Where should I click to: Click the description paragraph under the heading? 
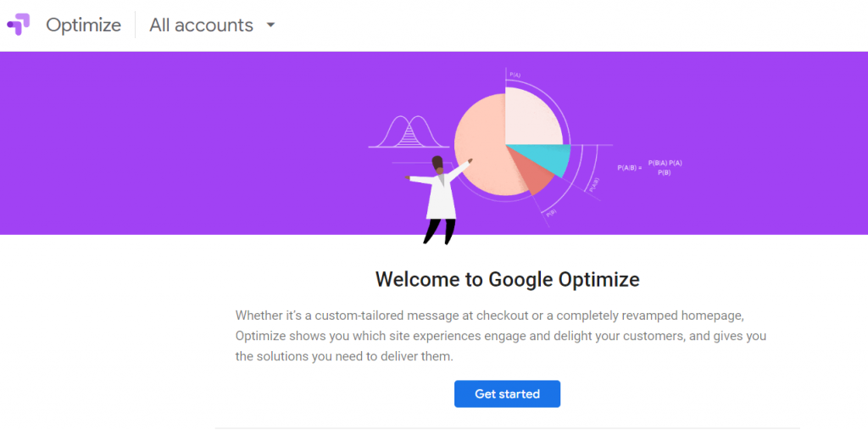(x=500, y=336)
